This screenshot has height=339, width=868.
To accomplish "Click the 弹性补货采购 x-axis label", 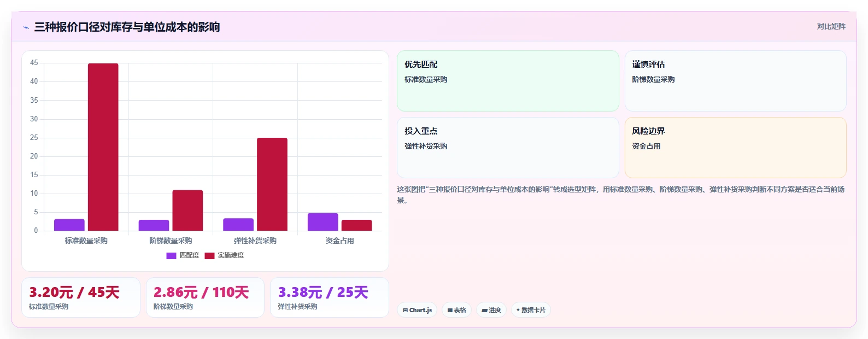I will (255, 241).
